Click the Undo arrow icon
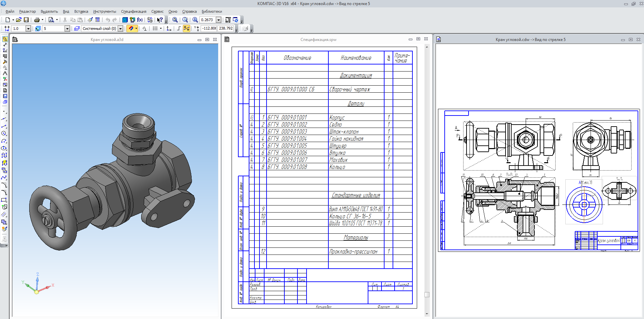The image size is (644, 319). [108, 20]
